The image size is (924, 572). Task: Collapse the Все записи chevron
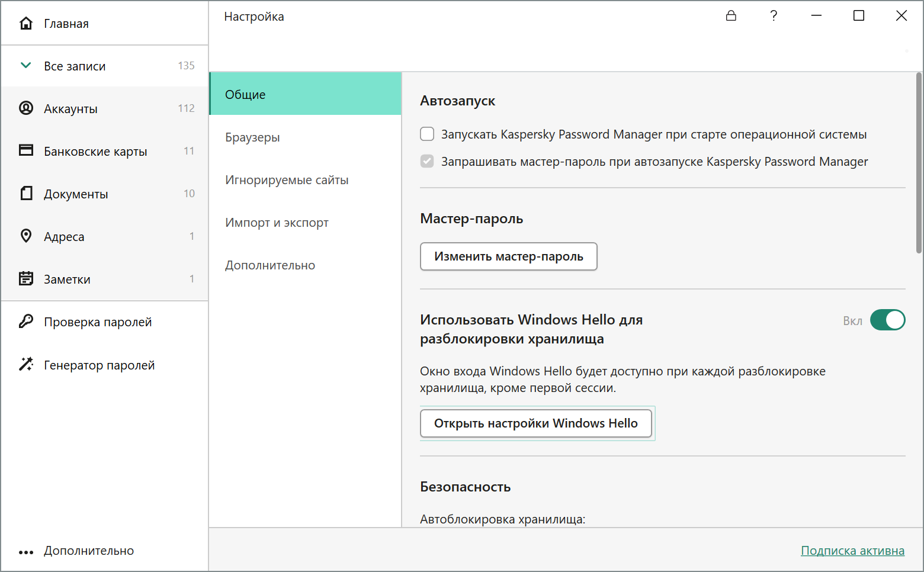pos(26,66)
